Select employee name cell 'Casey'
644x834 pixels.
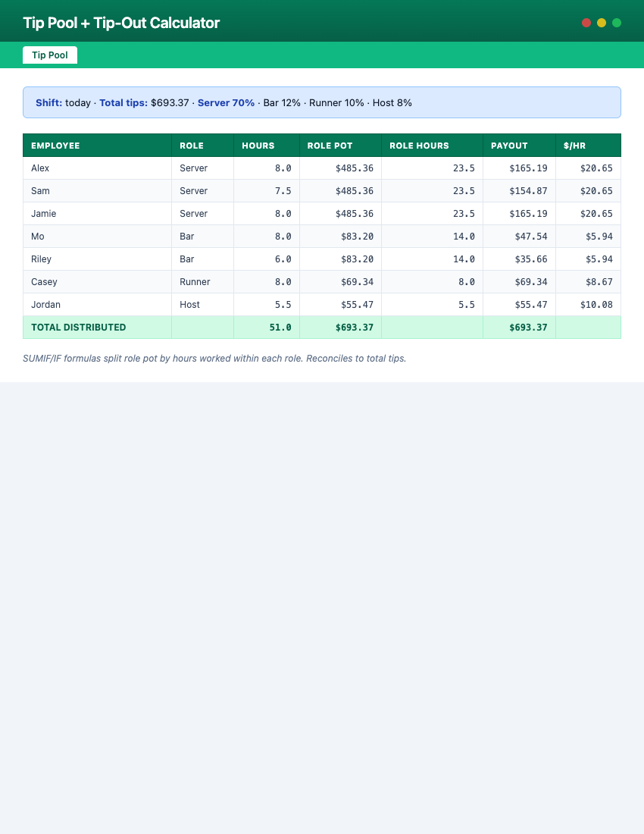(97, 282)
